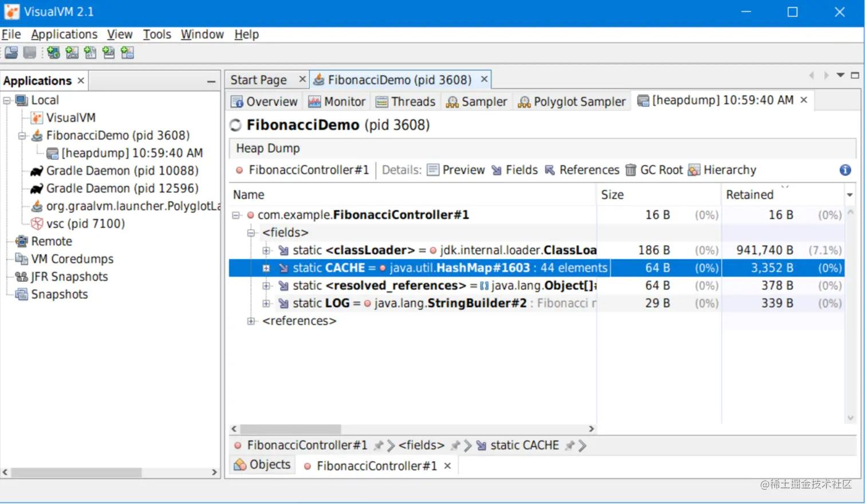The width and height of the screenshot is (866, 504).
Task: Open the Help menu
Action: pos(246,34)
